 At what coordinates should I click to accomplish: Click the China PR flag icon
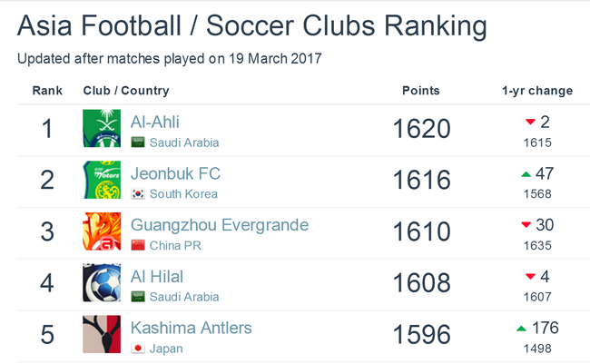[138, 245]
